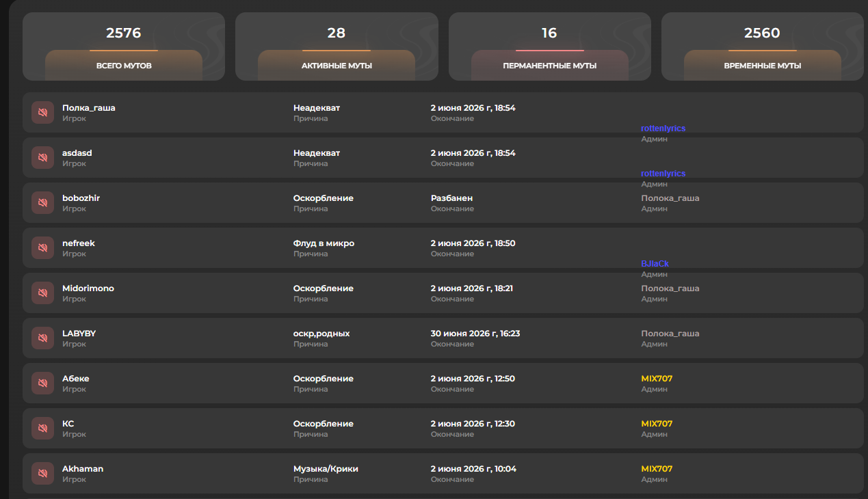
Task: Click reason оскр,родных
Action: coord(321,334)
